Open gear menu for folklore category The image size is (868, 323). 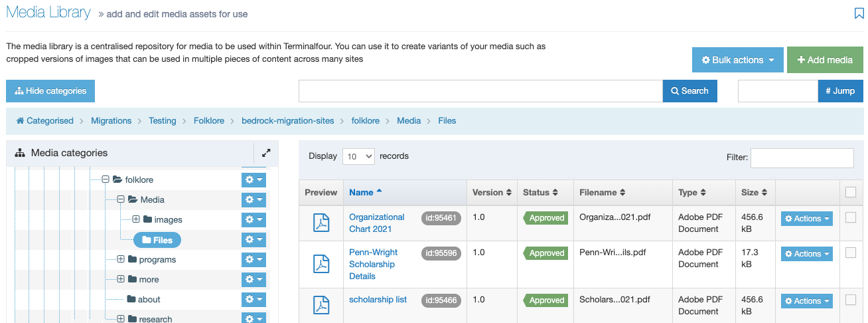(253, 179)
